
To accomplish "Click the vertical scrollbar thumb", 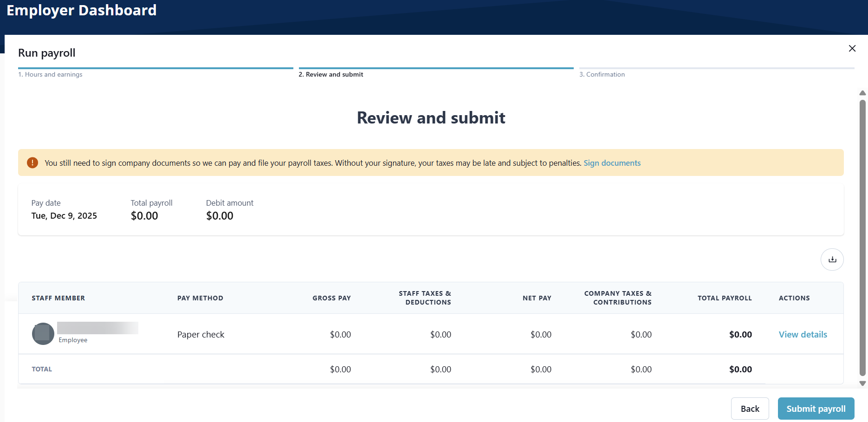I will pyautogui.click(x=862, y=237).
